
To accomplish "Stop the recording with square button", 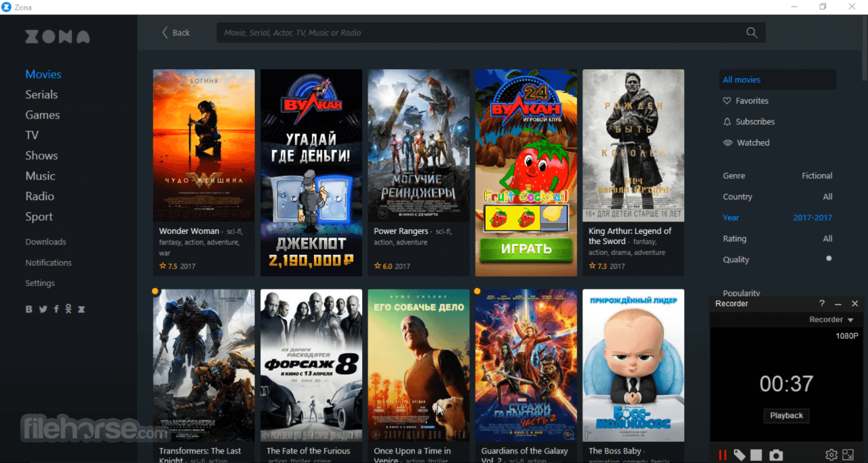I will click(757, 456).
